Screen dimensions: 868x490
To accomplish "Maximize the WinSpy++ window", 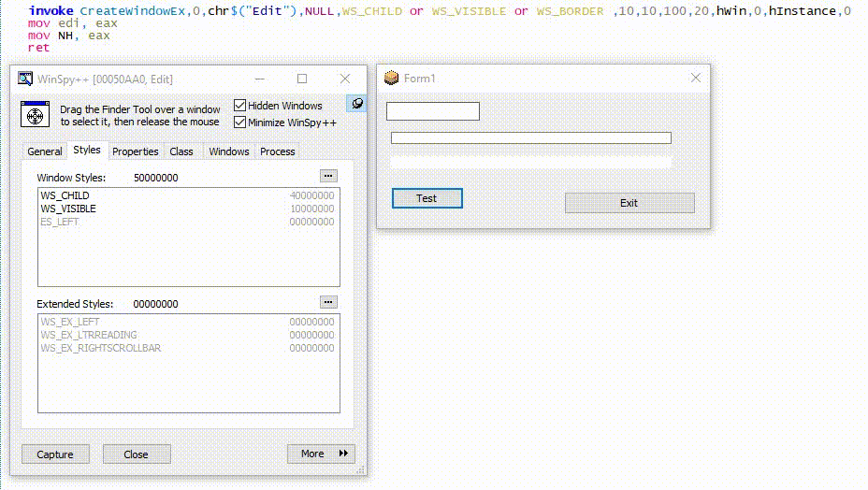I will (302, 79).
